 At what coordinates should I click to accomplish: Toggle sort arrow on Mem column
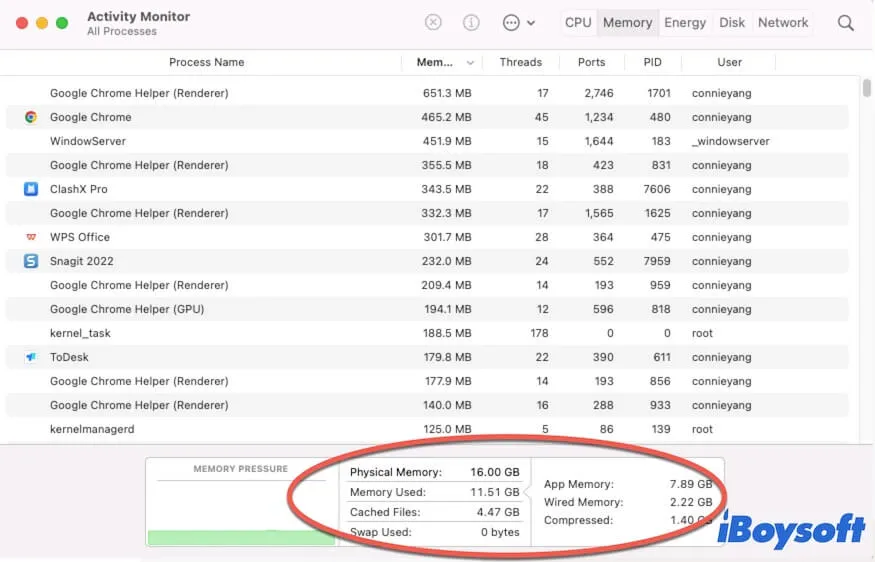pyautogui.click(x=470, y=63)
